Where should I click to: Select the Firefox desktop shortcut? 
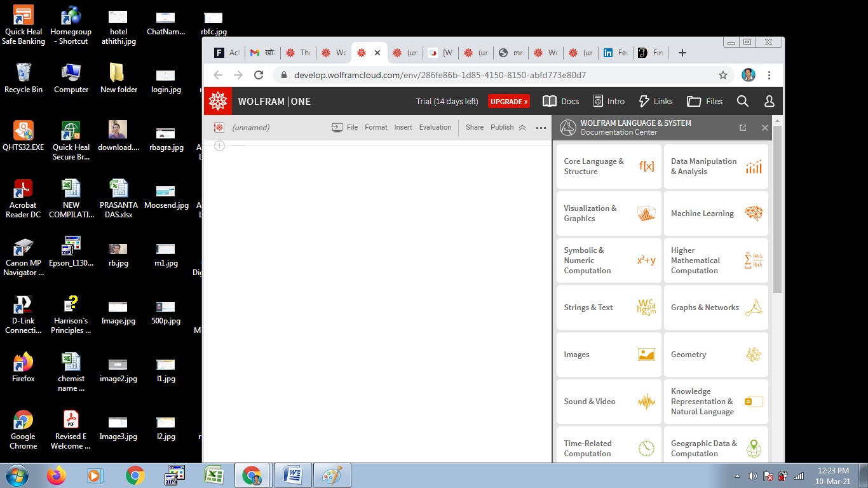(24, 367)
